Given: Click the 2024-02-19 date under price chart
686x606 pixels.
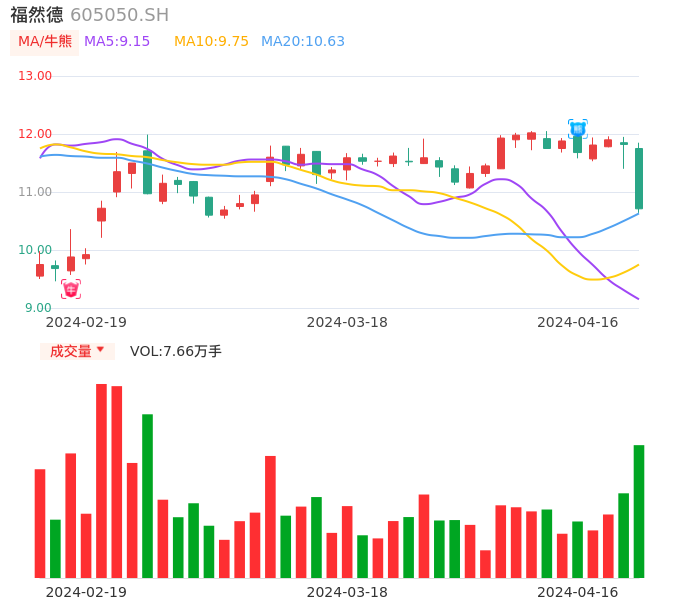Looking at the screenshot, I should (86, 322).
